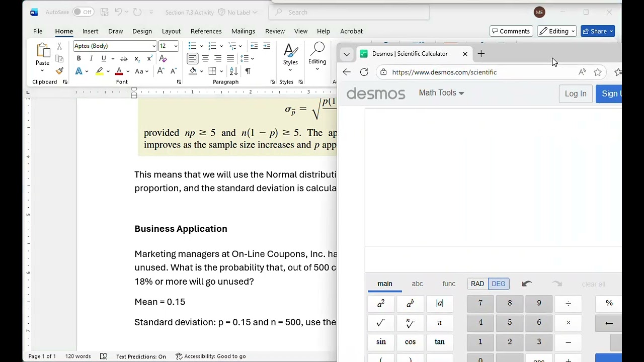
Task: Switch to the References ribbon tab
Action: 206,31
